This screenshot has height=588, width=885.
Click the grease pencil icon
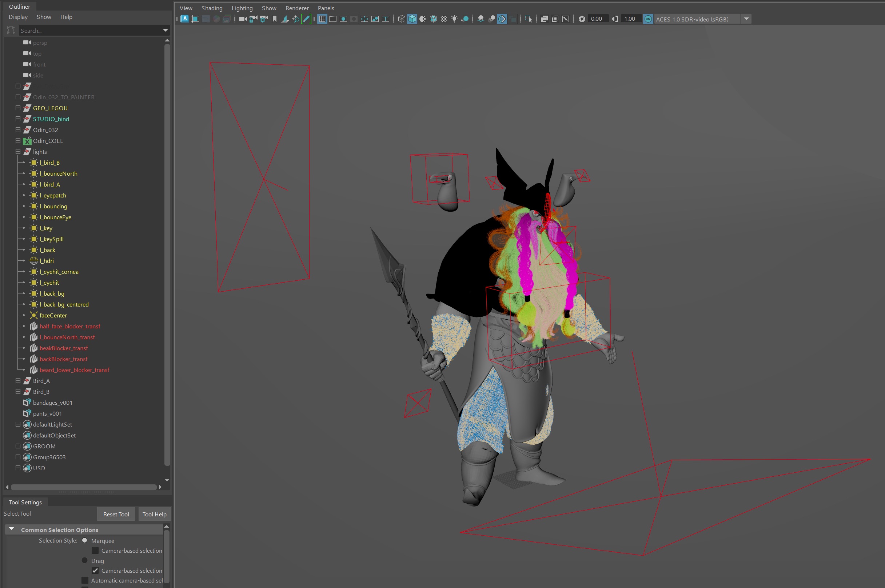(306, 19)
